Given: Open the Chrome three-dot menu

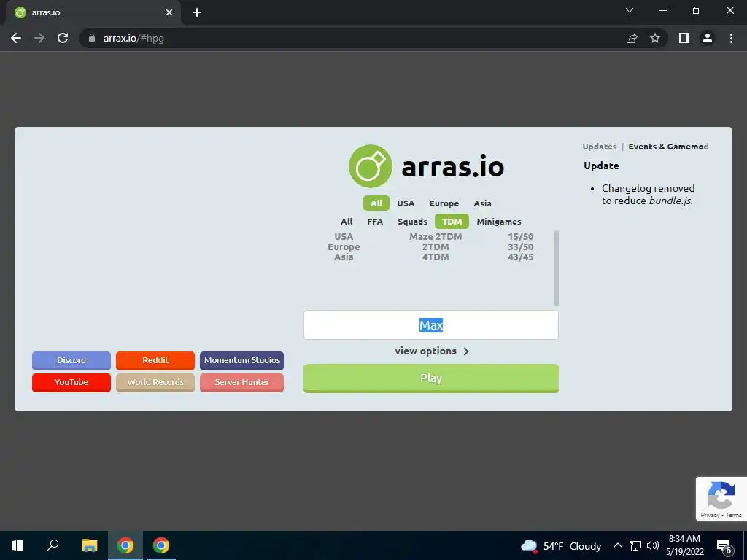Looking at the screenshot, I should 731,38.
